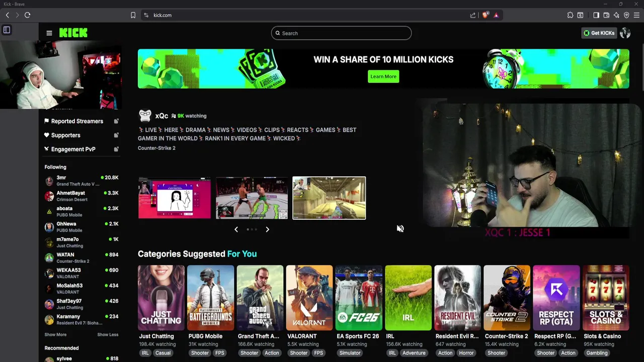The image size is (644, 362).
Task: Select the Counter-Strike stream thumbnail
Action: (x=329, y=198)
